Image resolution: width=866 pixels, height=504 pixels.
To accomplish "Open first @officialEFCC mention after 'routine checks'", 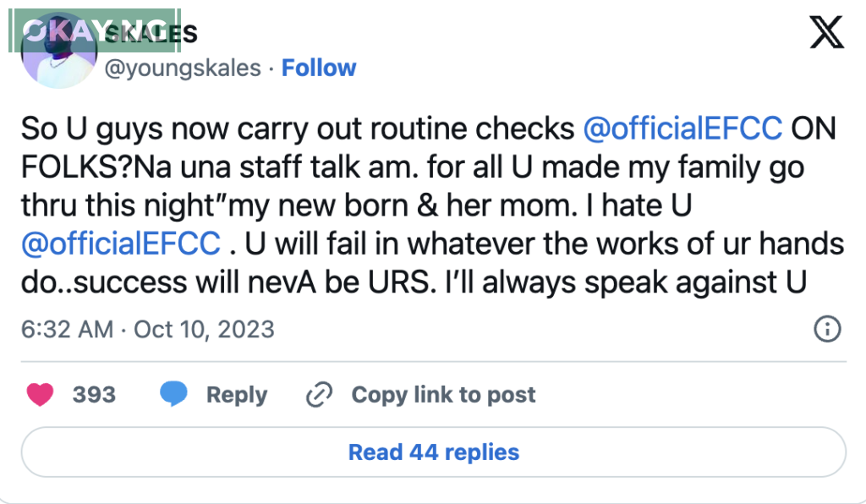I will coord(682,129).
